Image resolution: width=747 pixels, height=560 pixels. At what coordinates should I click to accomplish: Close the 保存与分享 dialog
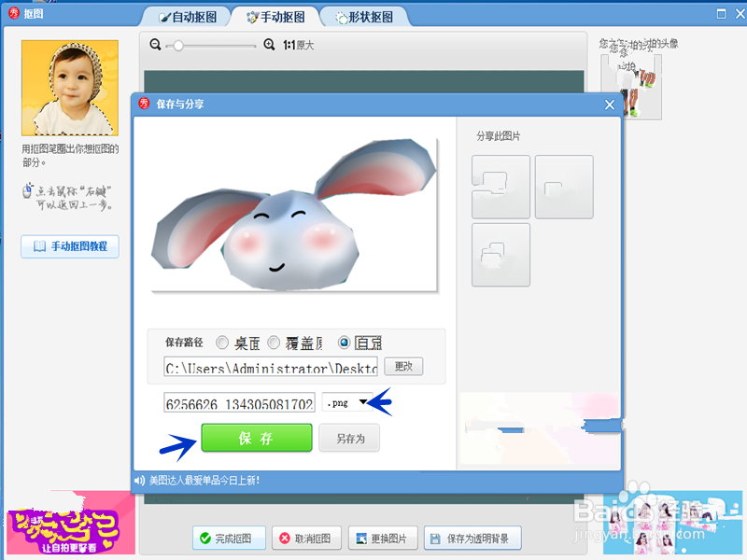tap(610, 105)
